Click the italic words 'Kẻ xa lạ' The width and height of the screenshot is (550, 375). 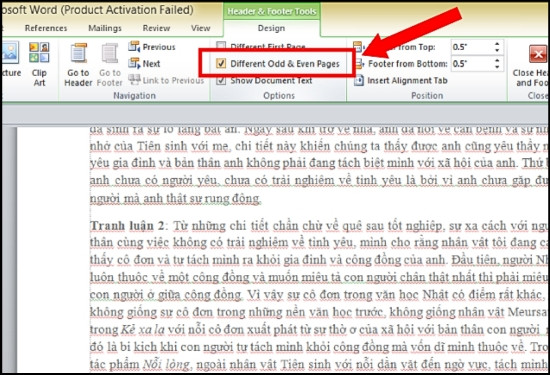[x=143, y=329]
